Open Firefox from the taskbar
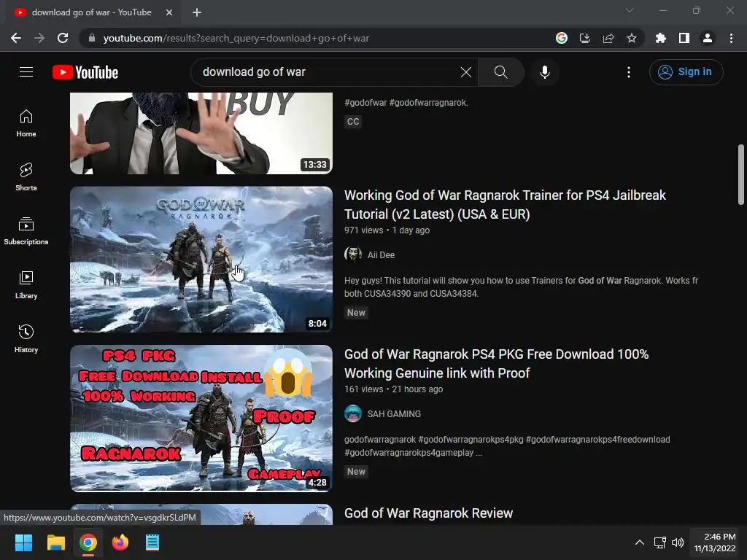 point(120,542)
